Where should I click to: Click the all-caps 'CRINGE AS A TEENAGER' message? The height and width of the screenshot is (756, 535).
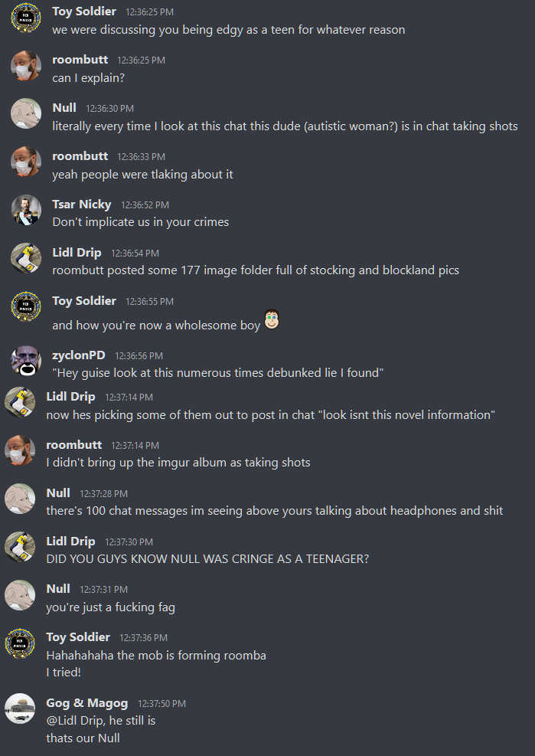point(207,559)
